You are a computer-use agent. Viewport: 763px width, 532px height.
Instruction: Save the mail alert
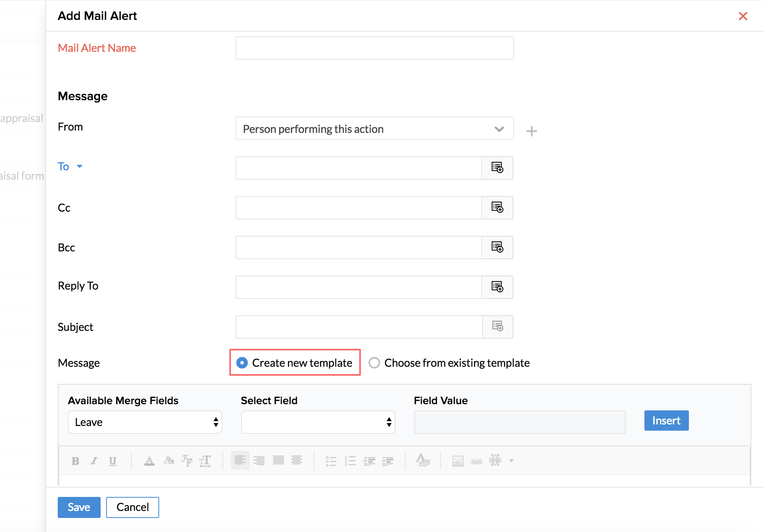(x=79, y=507)
